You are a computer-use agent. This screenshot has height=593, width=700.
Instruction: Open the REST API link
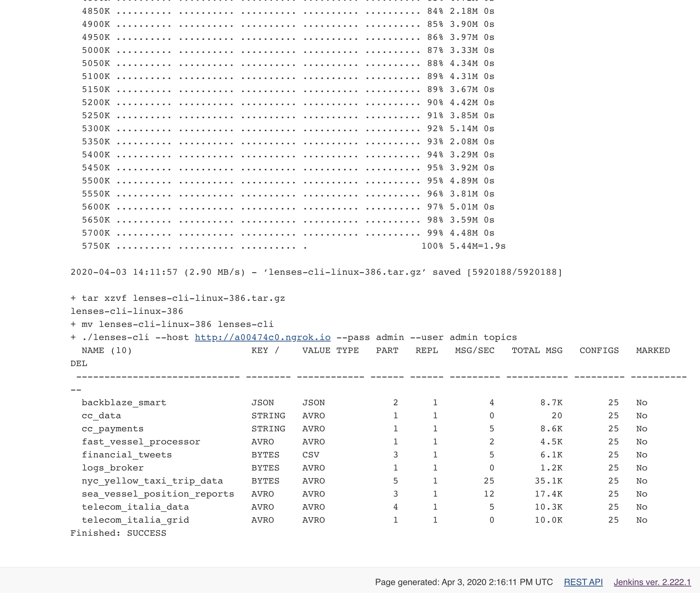click(x=583, y=582)
